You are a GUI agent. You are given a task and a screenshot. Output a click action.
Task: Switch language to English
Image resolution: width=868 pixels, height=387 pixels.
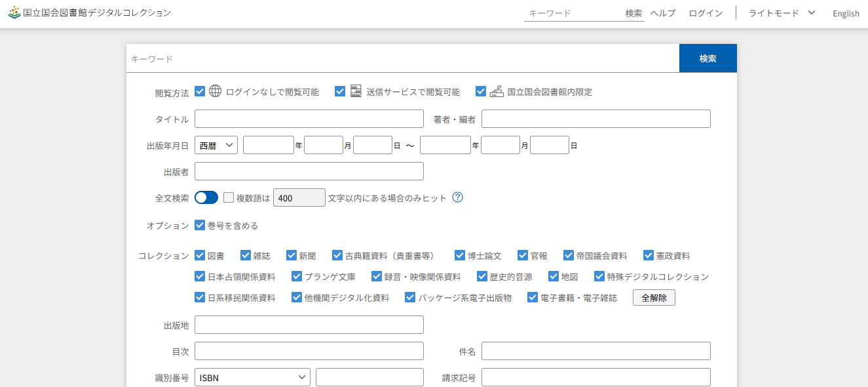pos(846,13)
